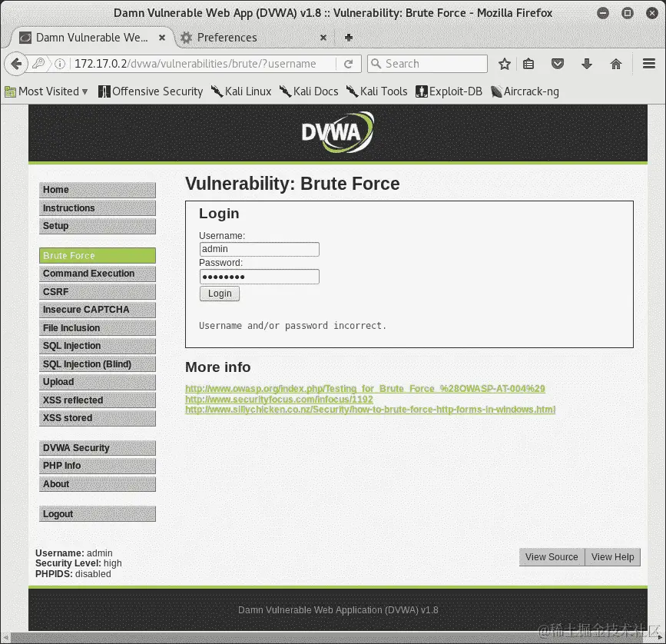Open new tab with plus icon
The image size is (666, 644).
[x=349, y=38]
